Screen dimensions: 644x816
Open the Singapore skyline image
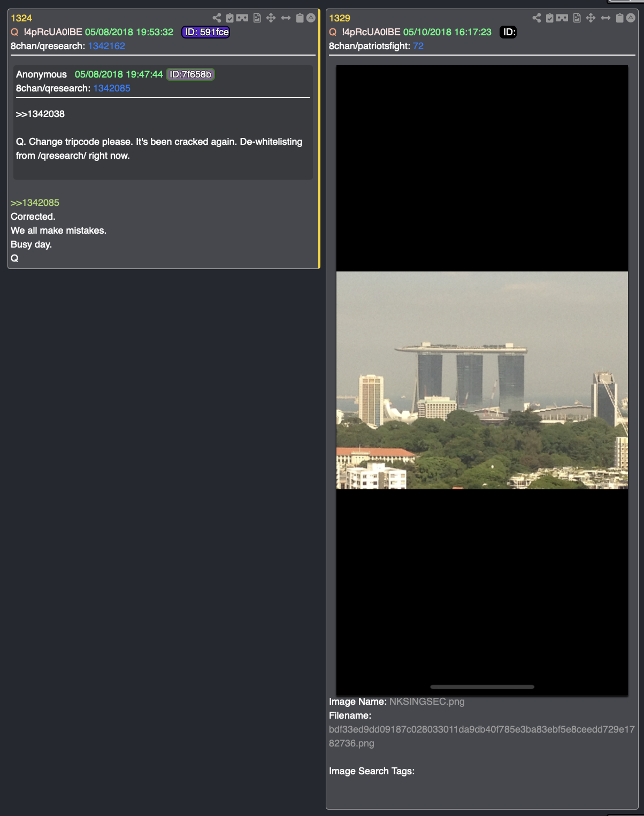(x=482, y=380)
